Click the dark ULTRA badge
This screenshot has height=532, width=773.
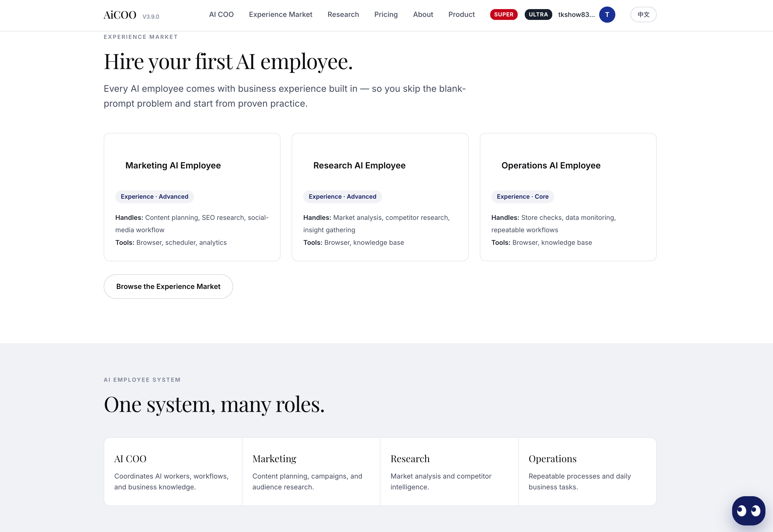coord(538,15)
